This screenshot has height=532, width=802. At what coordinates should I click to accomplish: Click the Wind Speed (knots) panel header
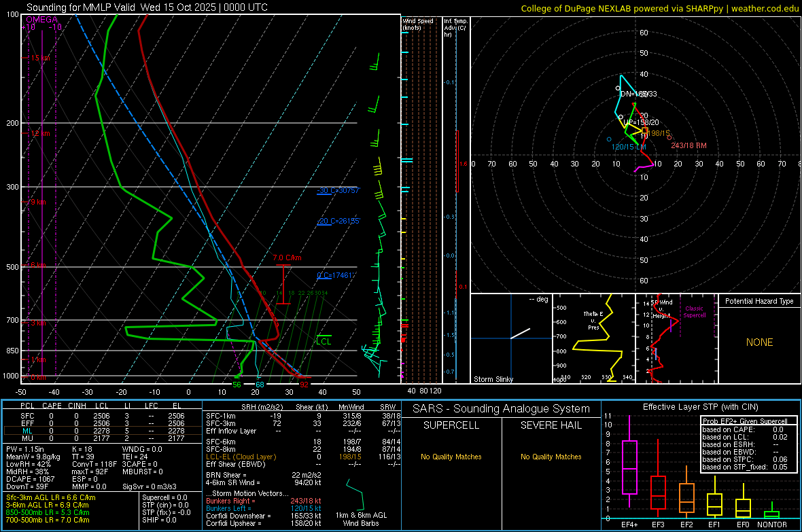tap(418, 24)
